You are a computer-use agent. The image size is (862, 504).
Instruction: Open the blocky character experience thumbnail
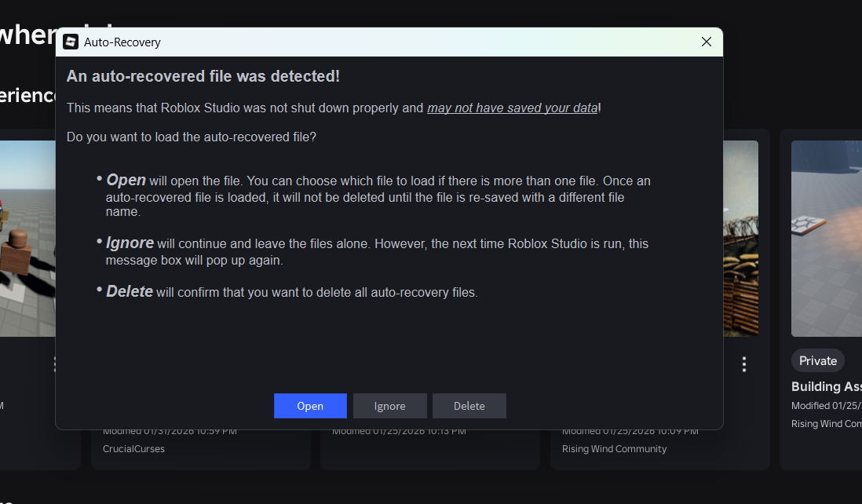(27, 238)
